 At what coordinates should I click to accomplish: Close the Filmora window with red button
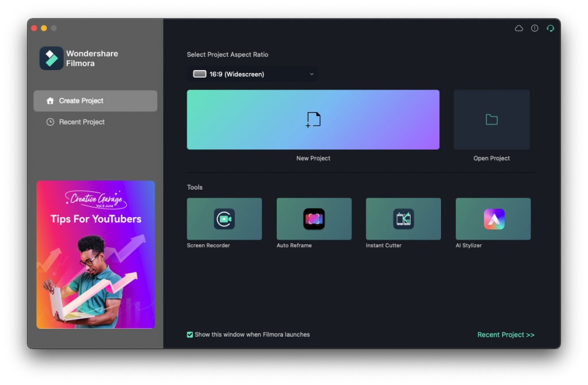(x=34, y=28)
